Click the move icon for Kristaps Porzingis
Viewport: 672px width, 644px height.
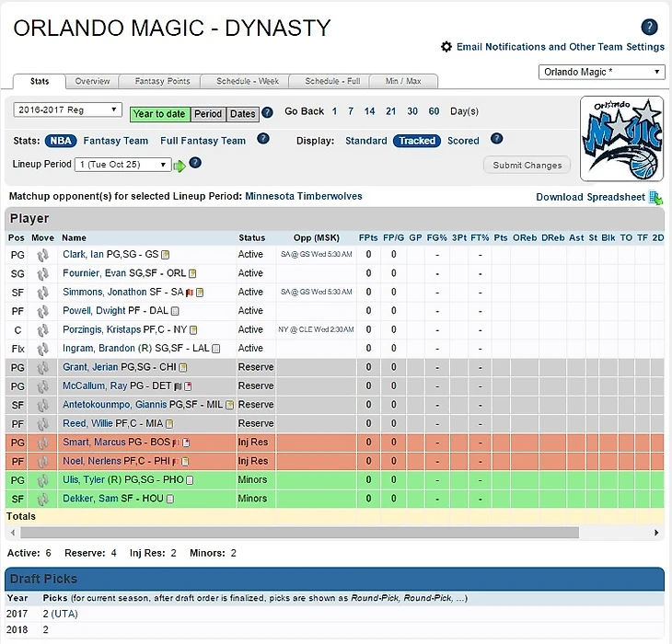(43, 330)
